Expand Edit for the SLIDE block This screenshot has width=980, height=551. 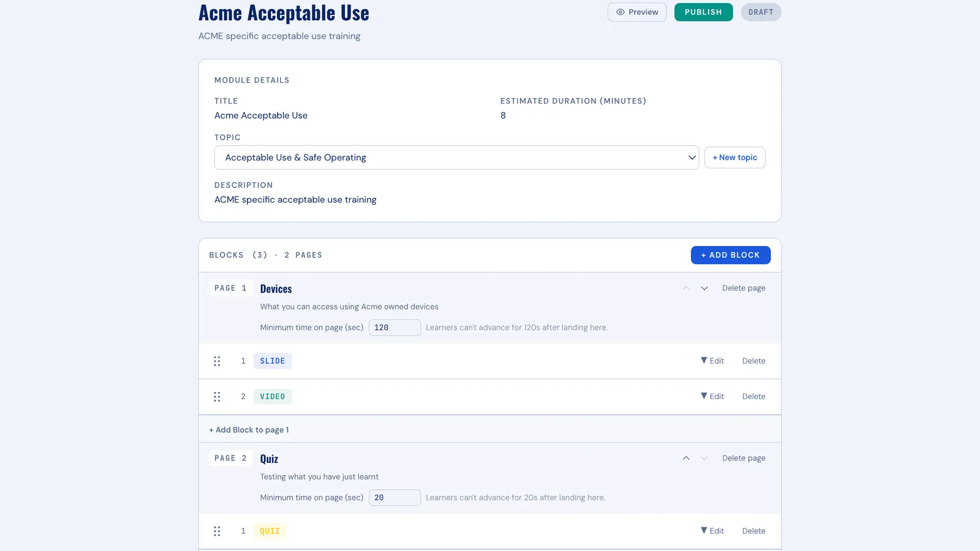tap(712, 361)
